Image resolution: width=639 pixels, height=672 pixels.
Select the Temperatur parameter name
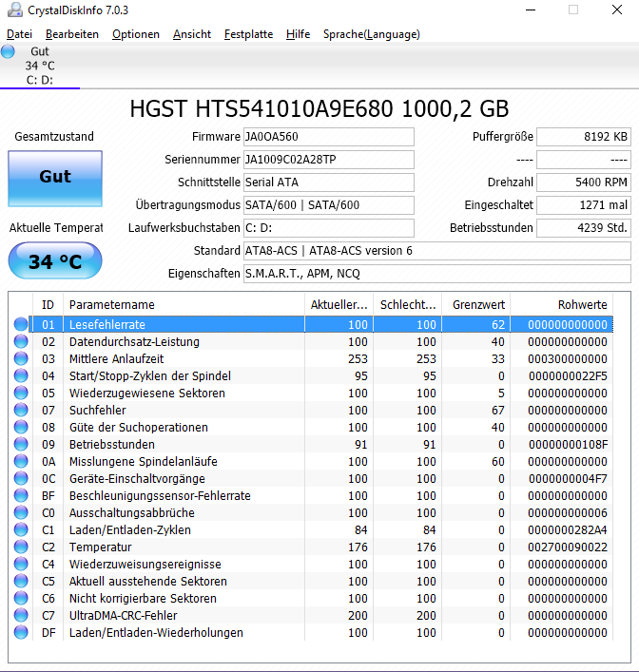coord(101,547)
